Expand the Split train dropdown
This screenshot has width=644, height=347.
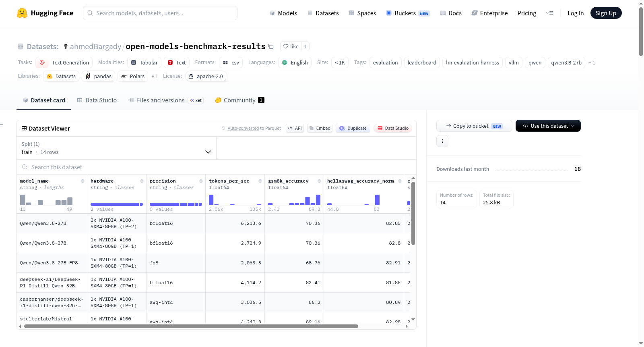116,148
